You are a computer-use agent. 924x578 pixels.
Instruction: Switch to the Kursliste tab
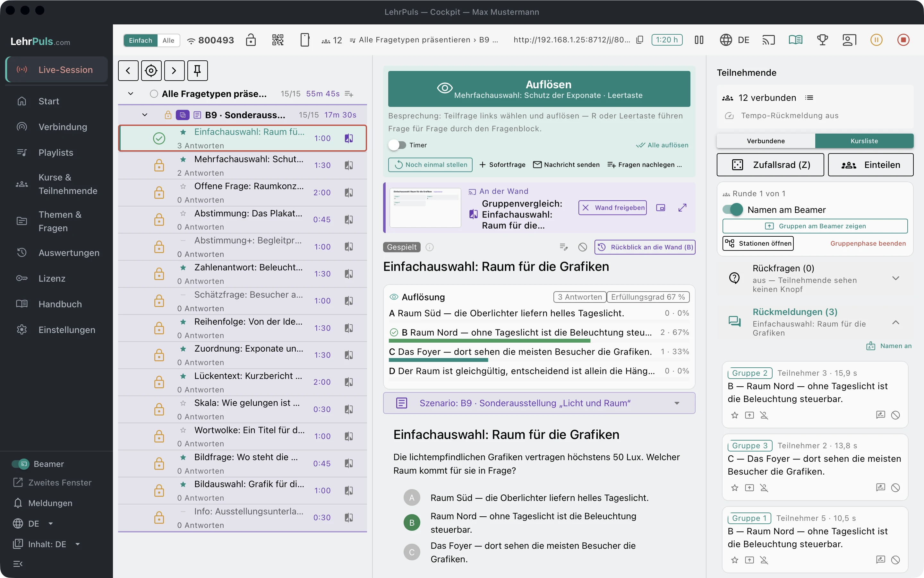pyautogui.click(x=864, y=141)
